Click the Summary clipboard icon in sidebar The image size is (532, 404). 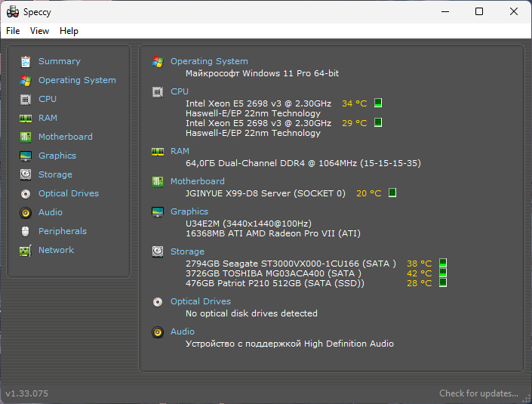[26, 61]
